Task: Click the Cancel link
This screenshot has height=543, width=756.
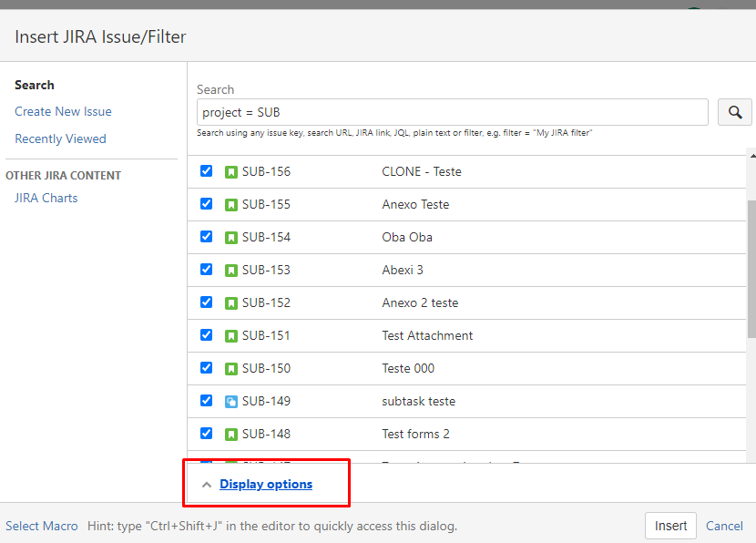Action: [x=724, y=526]
